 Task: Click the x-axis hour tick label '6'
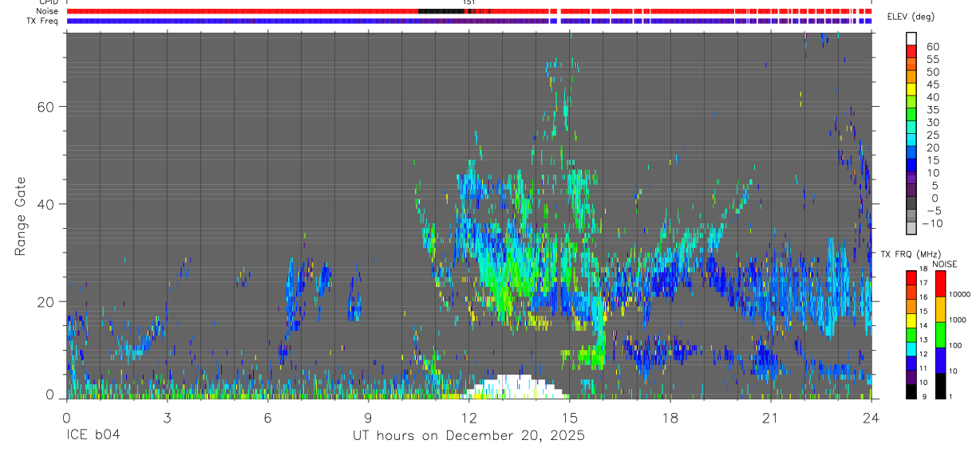(x=267, y=418)
